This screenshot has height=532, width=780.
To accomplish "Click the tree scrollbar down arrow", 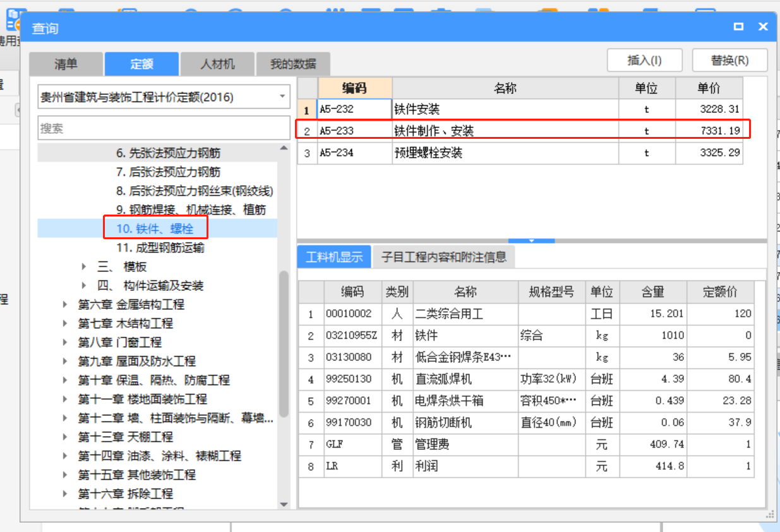I will [284, 504].
